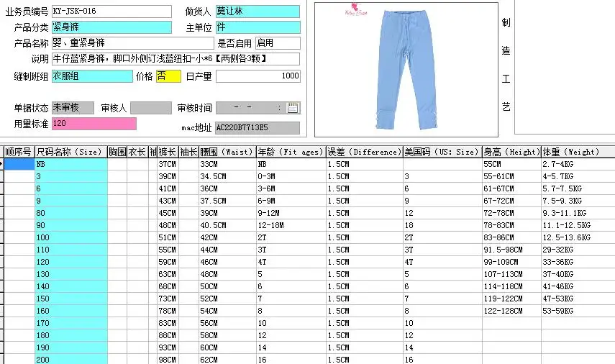Viewport: 615px width, 364px height.
Task: Click the pink 用量标准 field 120
Action: click(x=94, y=124)
